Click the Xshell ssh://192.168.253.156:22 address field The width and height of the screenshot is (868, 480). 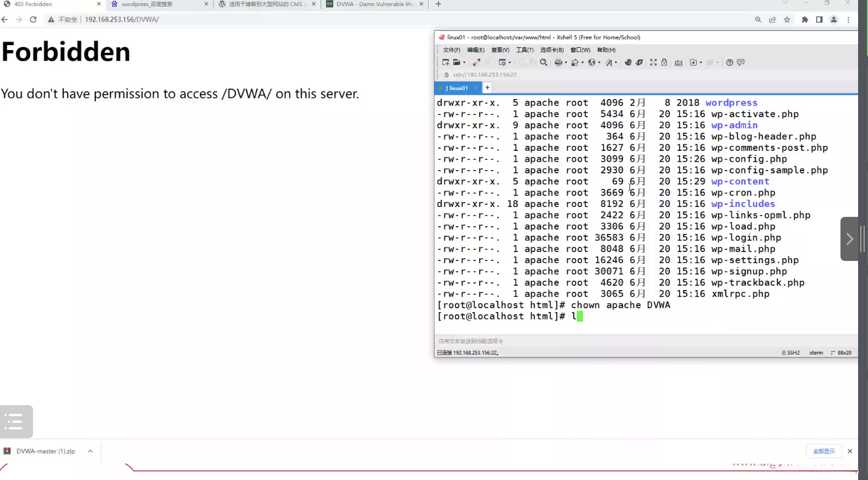(485, 75)
